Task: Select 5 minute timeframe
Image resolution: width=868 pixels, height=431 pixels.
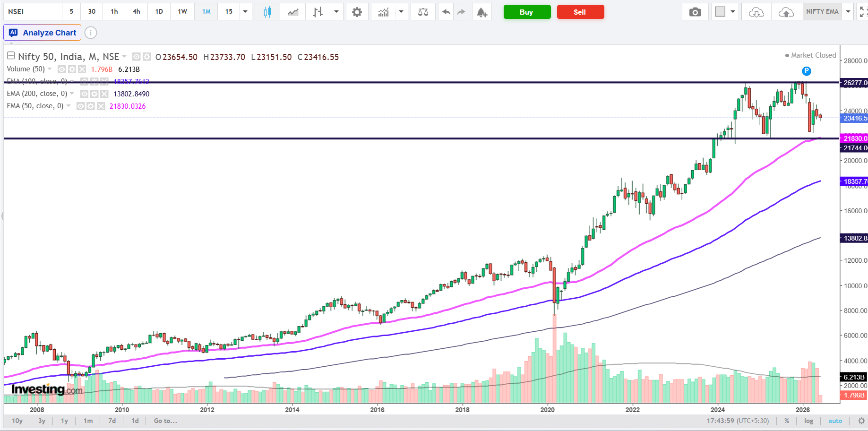Action: [x=71, y=12]
